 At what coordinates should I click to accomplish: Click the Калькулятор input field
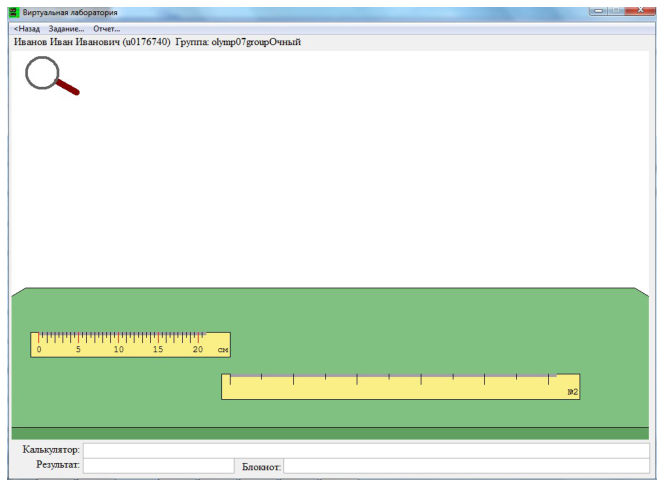coord(366,450)
